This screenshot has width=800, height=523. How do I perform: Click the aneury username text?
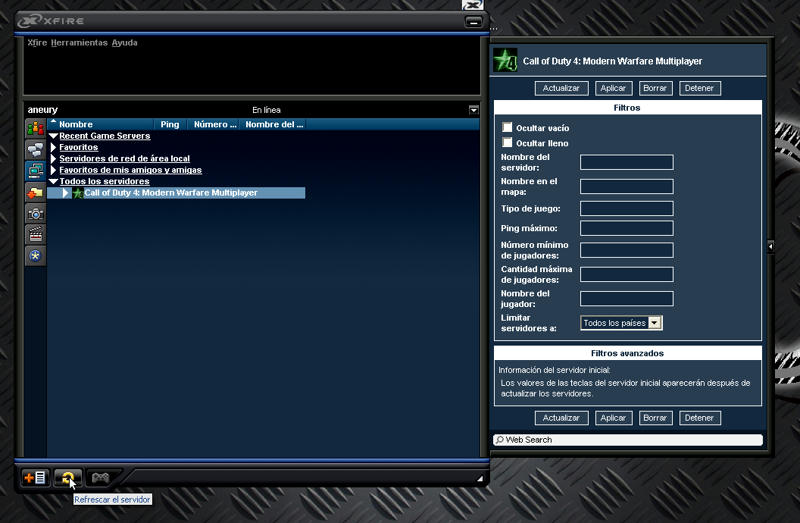point(42,110)
